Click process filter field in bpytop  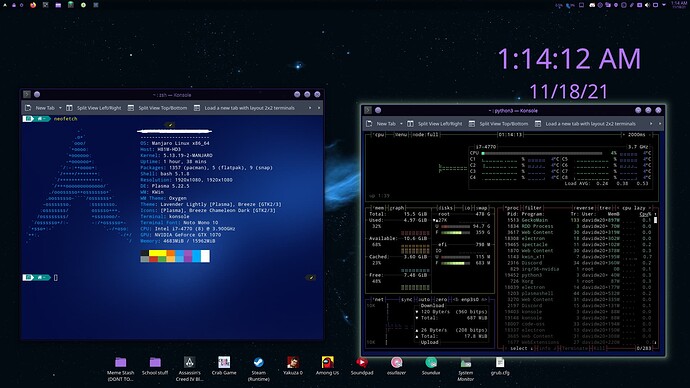[533, 208]
